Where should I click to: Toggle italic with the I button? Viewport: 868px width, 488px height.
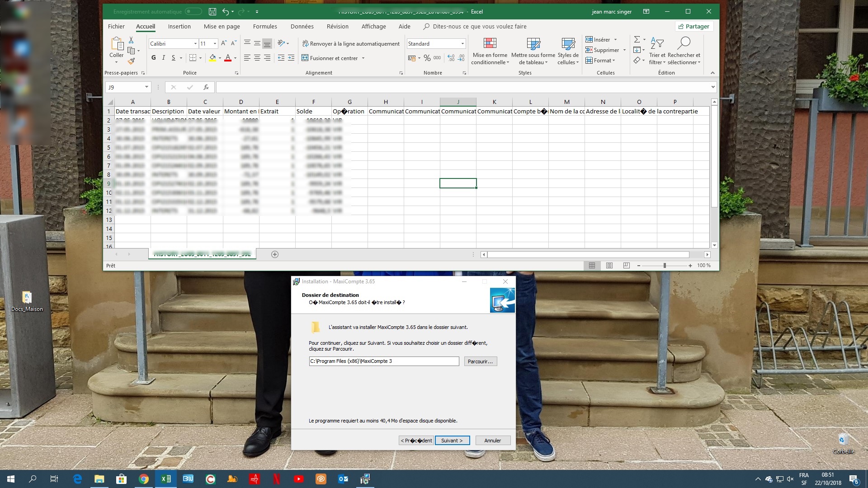(164, 58)
